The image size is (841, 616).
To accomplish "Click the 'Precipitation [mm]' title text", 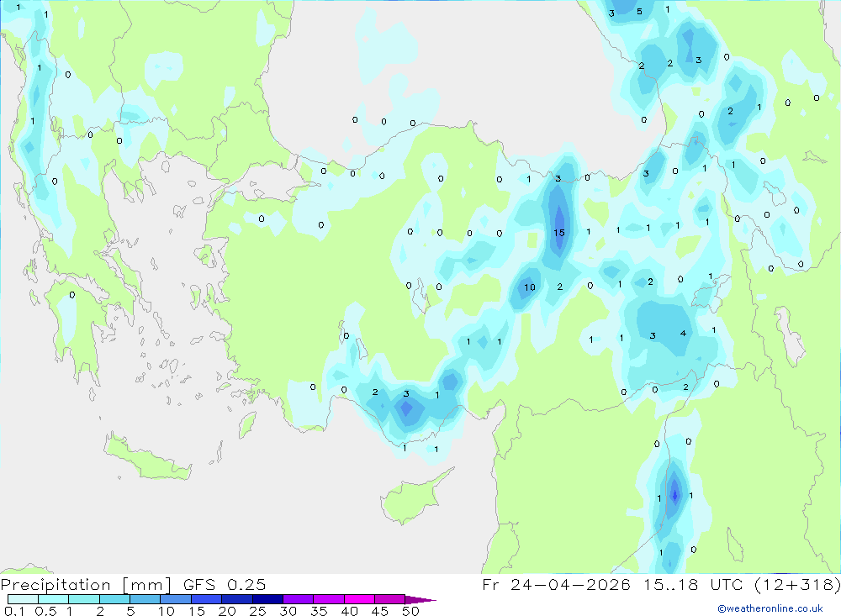I will tap(86, 585).
